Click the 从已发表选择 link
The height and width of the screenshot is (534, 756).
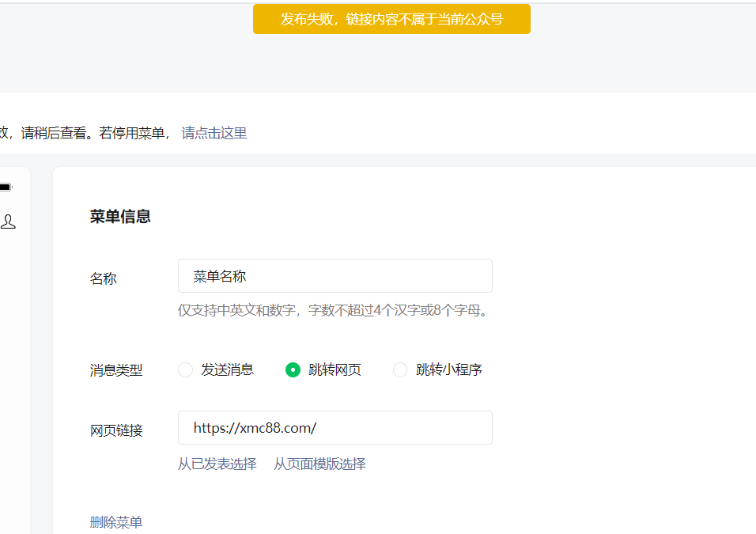click(x=217, y=464)
